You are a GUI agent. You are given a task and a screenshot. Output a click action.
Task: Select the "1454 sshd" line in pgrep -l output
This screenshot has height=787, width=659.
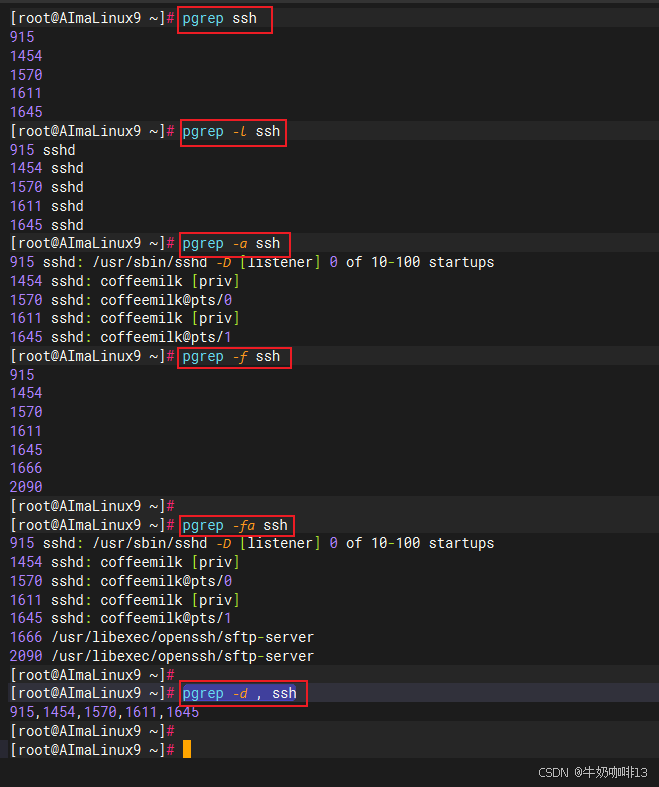coord(47,169)
